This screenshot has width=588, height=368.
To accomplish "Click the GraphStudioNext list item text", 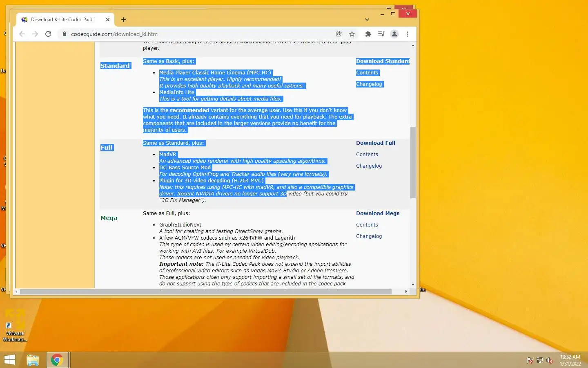I will coord(180,225).
